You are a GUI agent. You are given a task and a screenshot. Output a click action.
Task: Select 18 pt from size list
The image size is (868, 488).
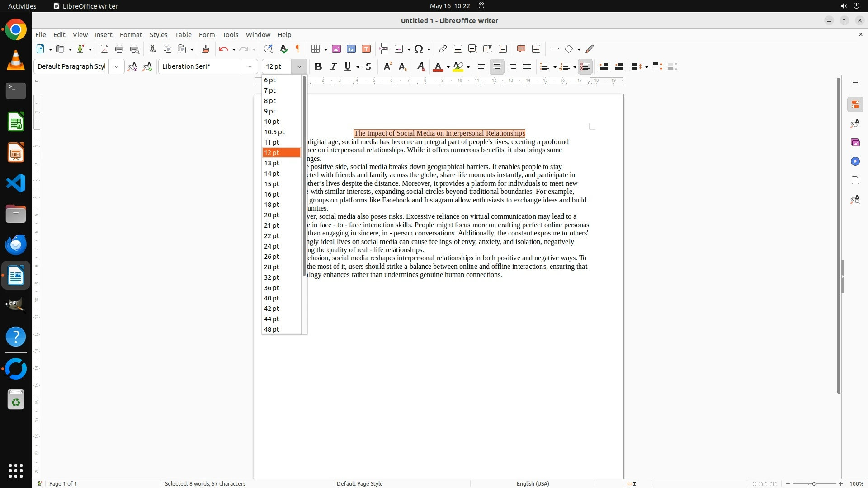coord(272,205)
